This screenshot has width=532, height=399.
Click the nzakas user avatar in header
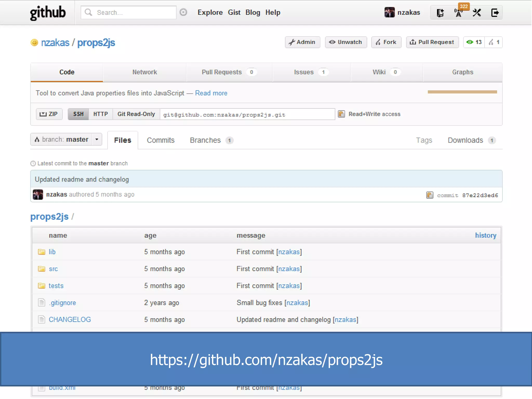[389, 12]
